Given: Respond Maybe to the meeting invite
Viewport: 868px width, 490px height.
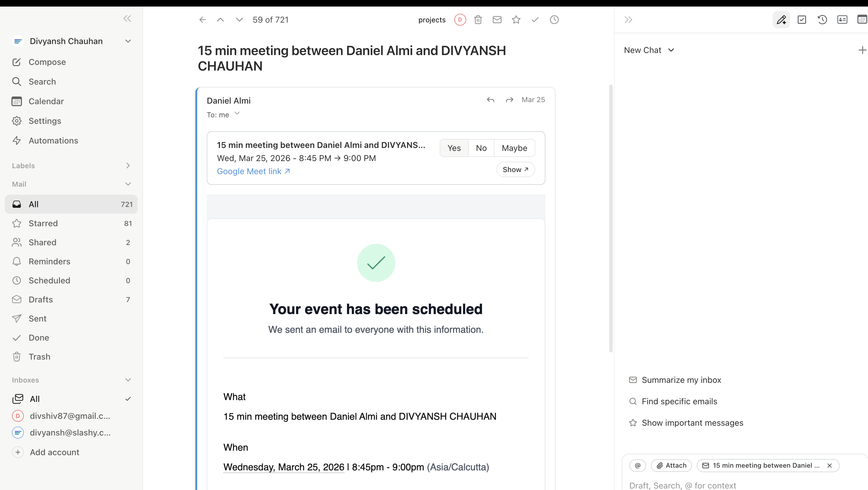Looking at the screenshot, I should 514,148.
